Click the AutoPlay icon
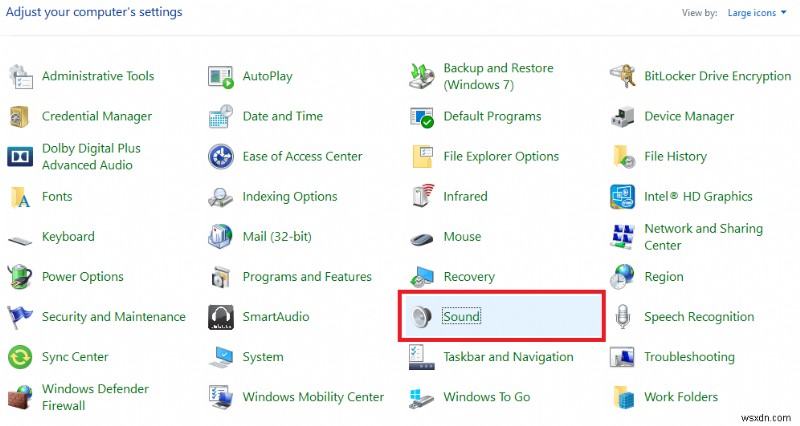This screenshot has height=426, width=800. tap(221, 77)
